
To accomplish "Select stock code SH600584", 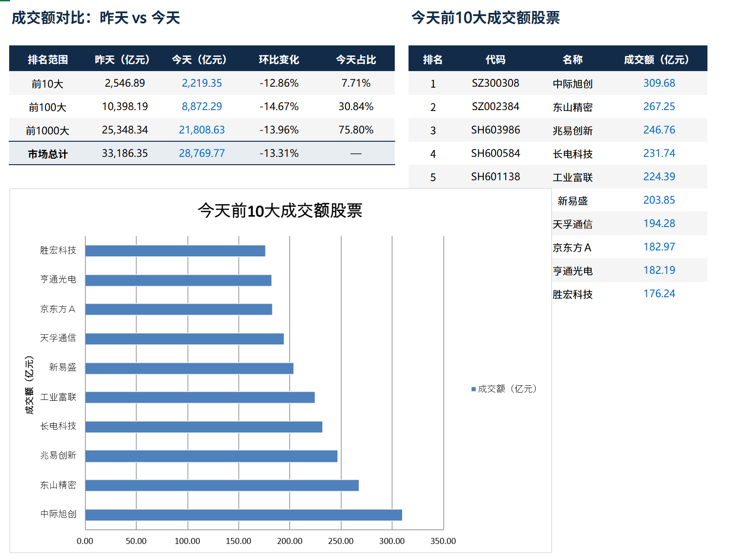I will [496, 153].
